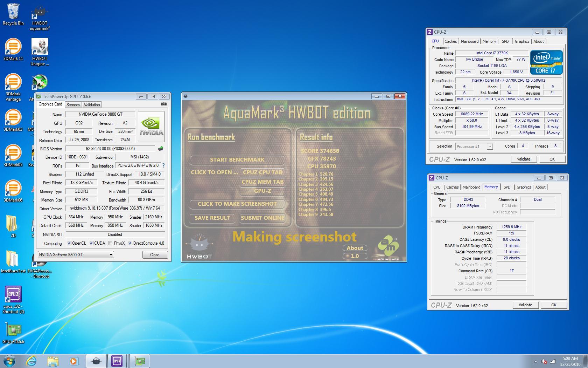This screenshot has width=588, height=368.
Task: Open the Caches tab in top CPU-Z
Action: pos(450,41)
